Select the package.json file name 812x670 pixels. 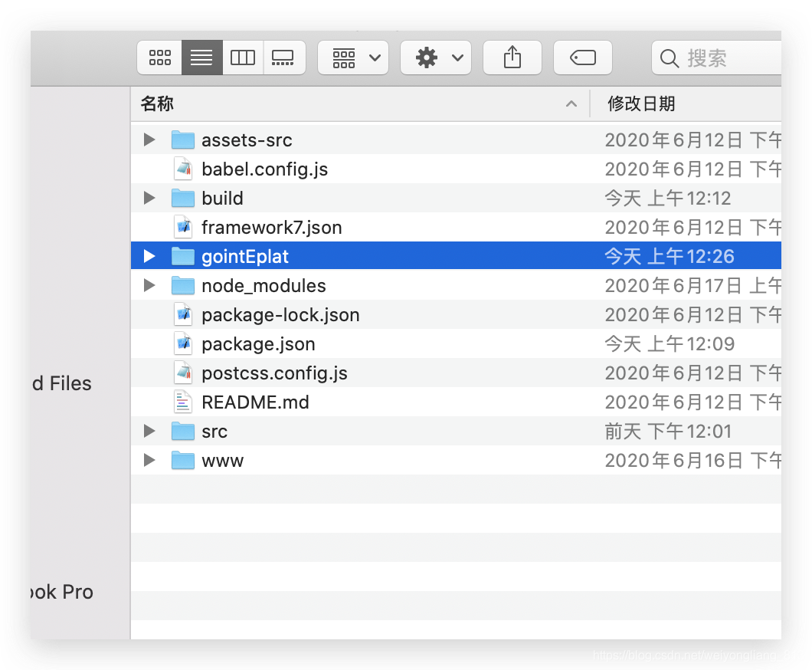coord(258,344)
